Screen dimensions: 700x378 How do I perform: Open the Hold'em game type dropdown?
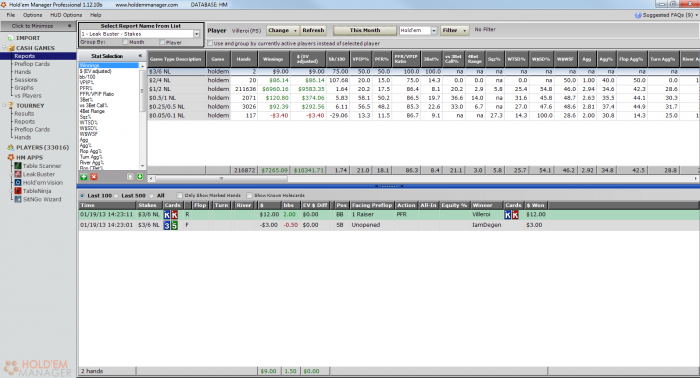[x=433, y=30]
